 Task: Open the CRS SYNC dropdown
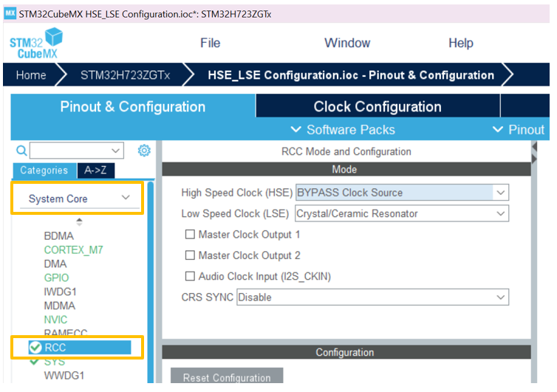pos(372,298)
